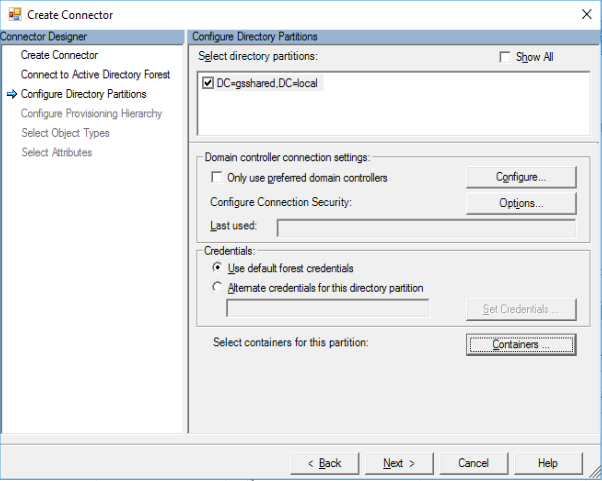Open Help for this dialog

pyautogui.click(x=547, y=463)
